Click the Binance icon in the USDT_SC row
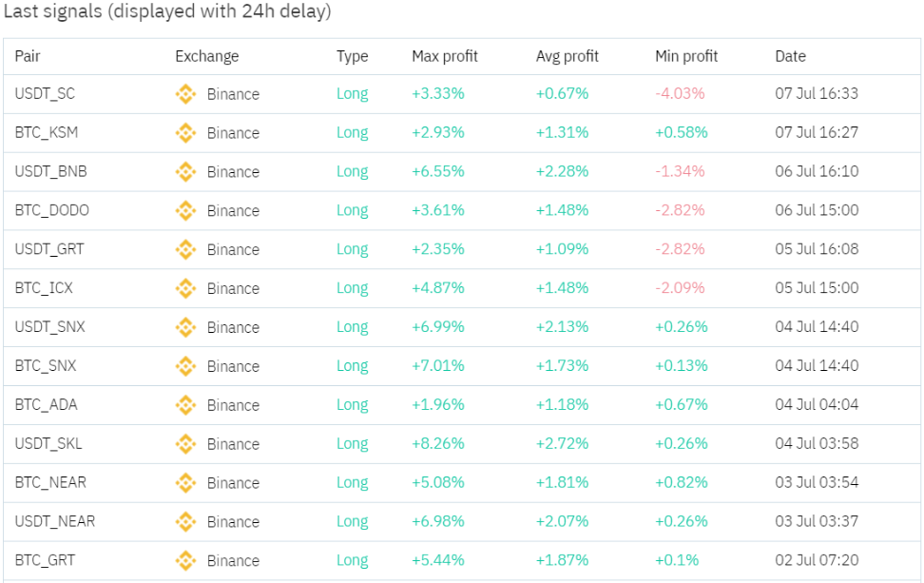This screenshot has width=924, height=583. point(185,94)
